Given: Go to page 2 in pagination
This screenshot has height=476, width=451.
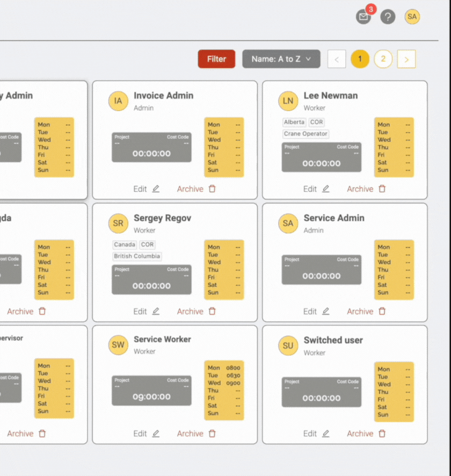Looking at the screenshot, I should click(x=383, y=59).
